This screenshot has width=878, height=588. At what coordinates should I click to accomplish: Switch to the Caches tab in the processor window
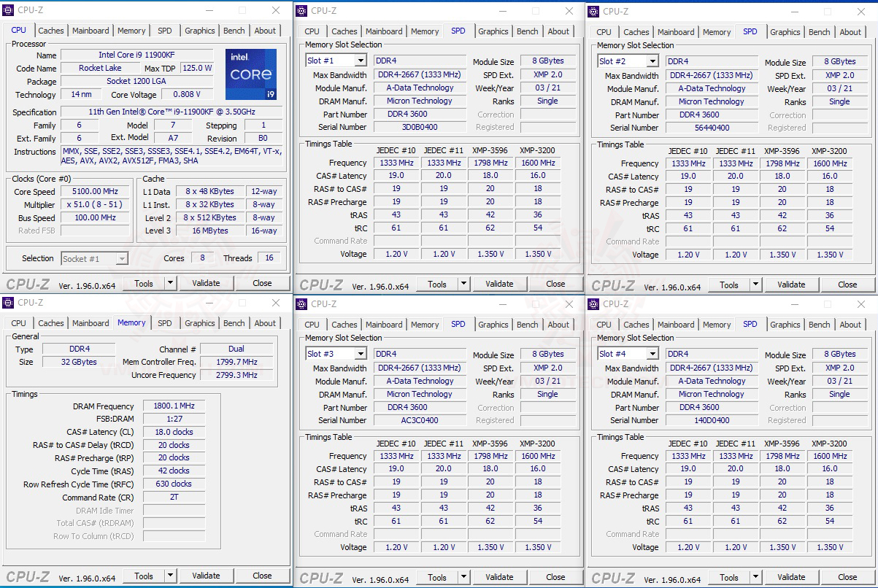click(x=51, y=31)
